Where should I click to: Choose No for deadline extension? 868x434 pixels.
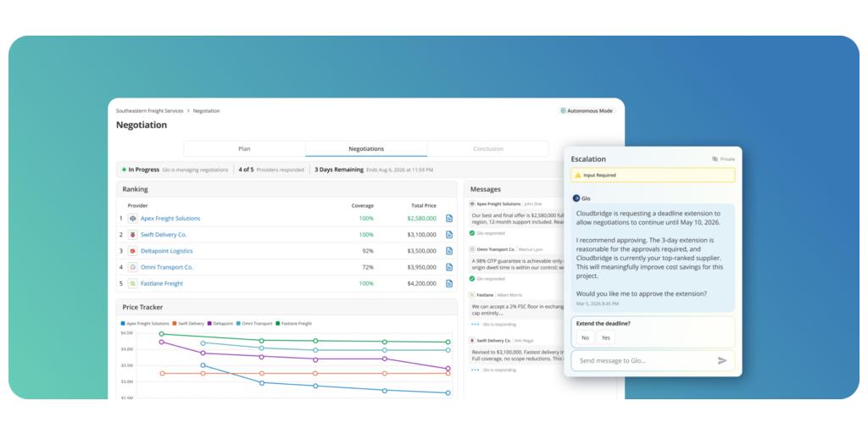pyautogui.click(x=585, y=337)
